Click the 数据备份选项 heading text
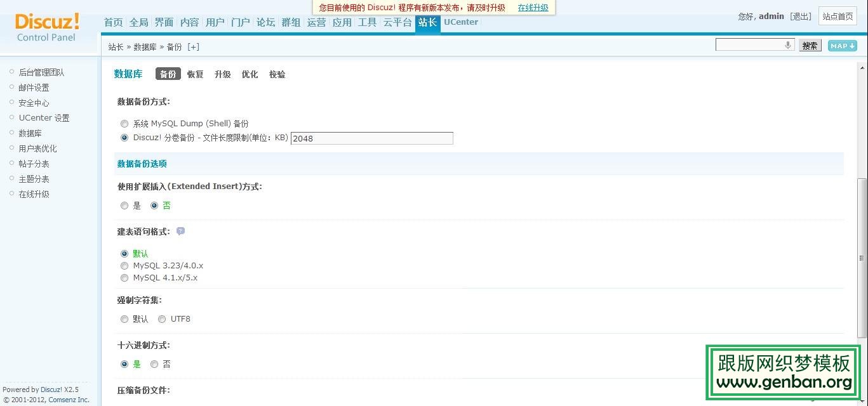Screen dimensions: 868x406 [142, 164]
